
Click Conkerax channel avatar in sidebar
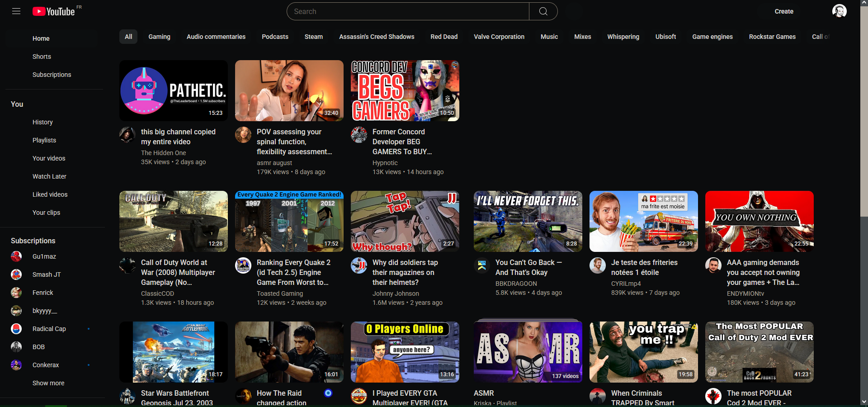[x=16, y=365]
